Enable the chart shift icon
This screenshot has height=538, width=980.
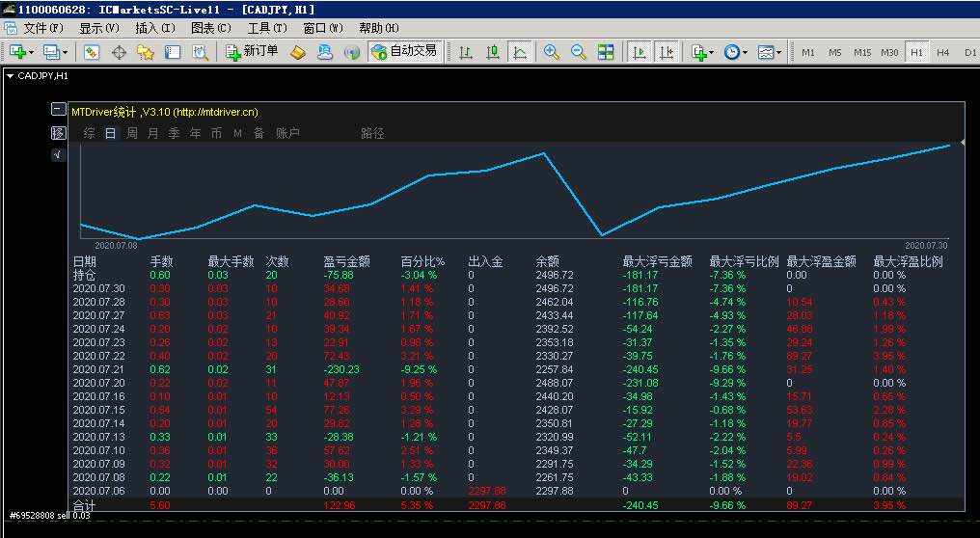pyautogui.click(x=666, y=52)
